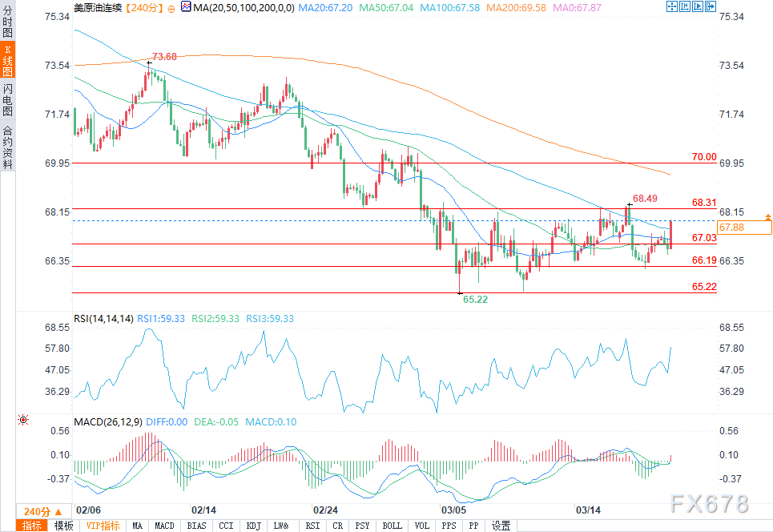
Task: Click the orange arrow marker above 67.88 price
Action: pos(767,217)
